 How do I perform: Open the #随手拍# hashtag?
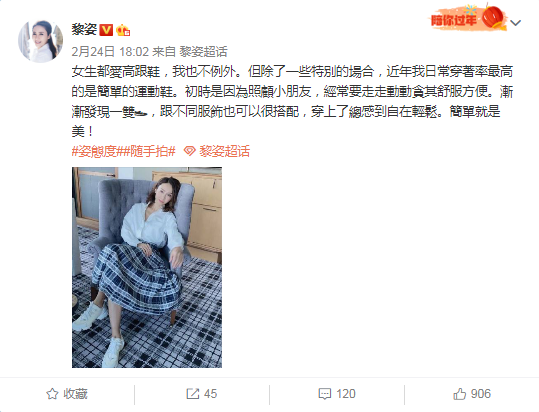click(146, 151)
